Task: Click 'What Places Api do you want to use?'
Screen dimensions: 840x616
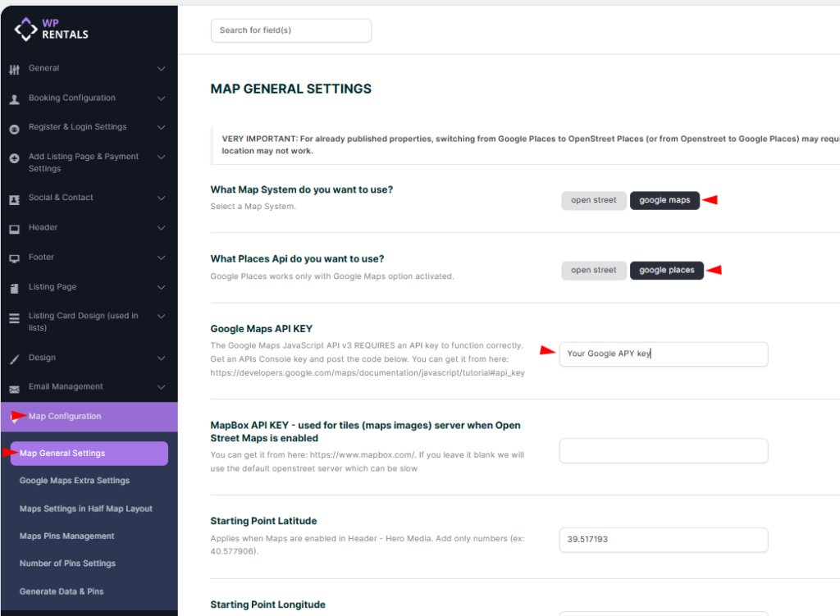Action: (x=297, y=259)
